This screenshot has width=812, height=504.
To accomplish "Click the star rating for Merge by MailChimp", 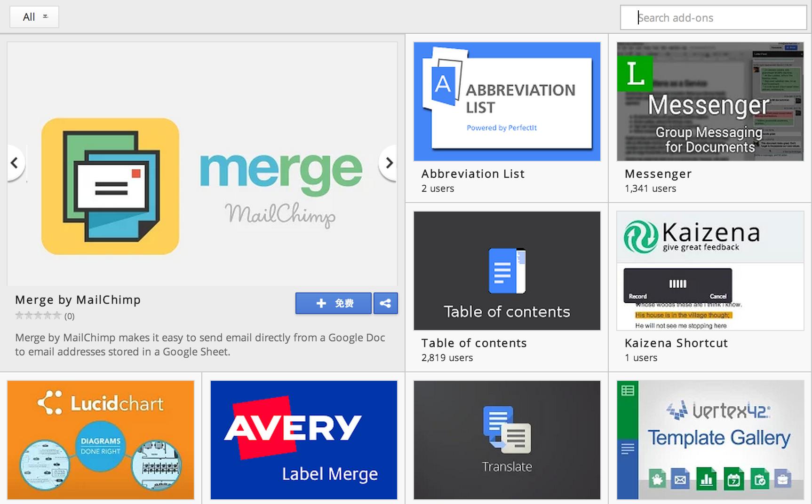I will pyautogui.click(x=38, y=315).
